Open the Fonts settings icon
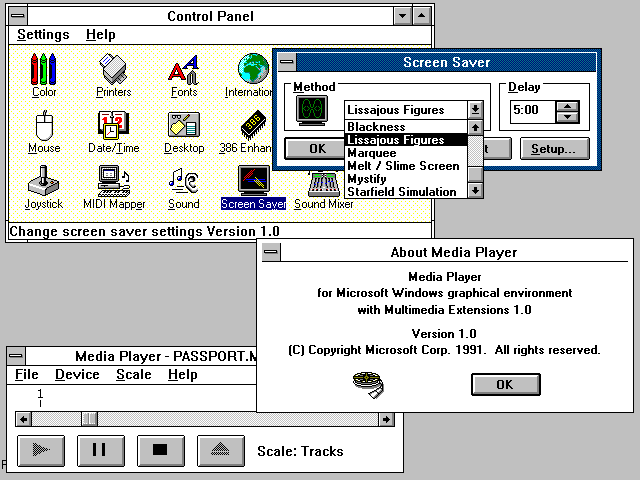 [184, 71]
